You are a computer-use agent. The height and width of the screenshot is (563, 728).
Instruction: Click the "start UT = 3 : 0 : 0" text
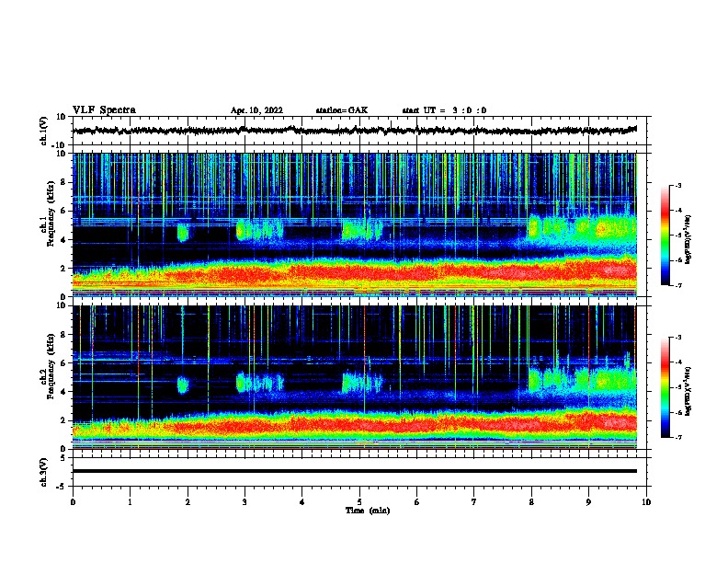(x=444, y=110)
